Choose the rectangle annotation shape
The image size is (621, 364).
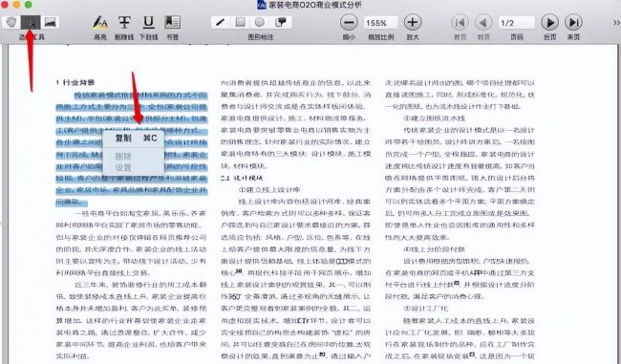[x=240, y=22]
